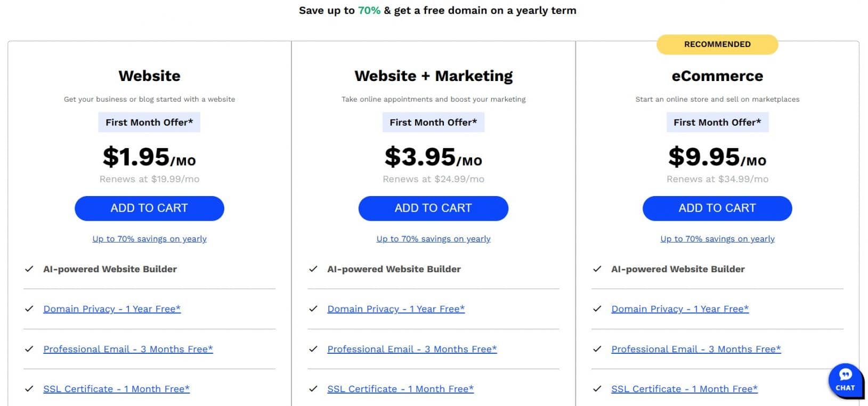The width and height of the screenshot is (868, 406).
Task: Open yearly savings link under eCommerce plan
Action: (717, 239)
